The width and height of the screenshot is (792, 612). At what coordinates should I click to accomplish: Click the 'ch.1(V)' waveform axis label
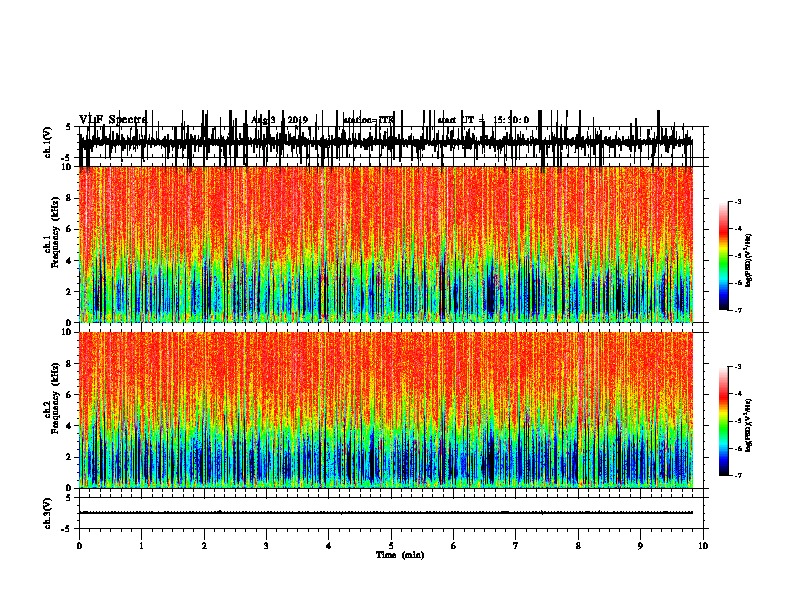point(48,142)
